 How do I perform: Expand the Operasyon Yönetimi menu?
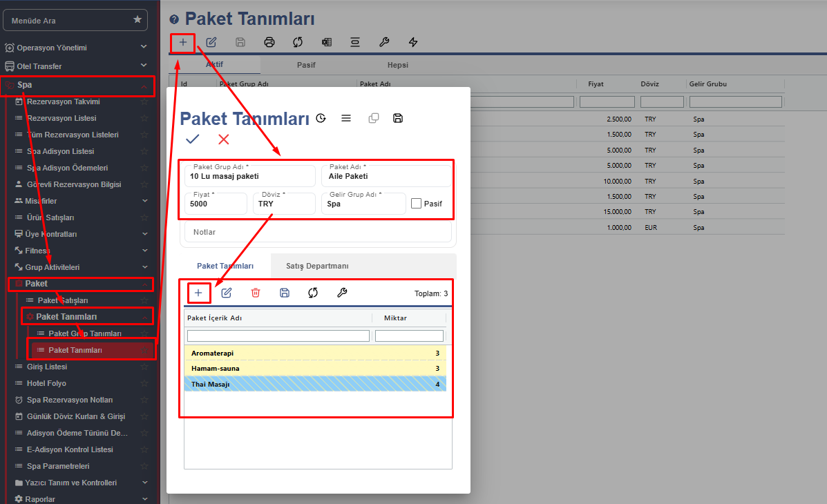(x=144, y=47)
